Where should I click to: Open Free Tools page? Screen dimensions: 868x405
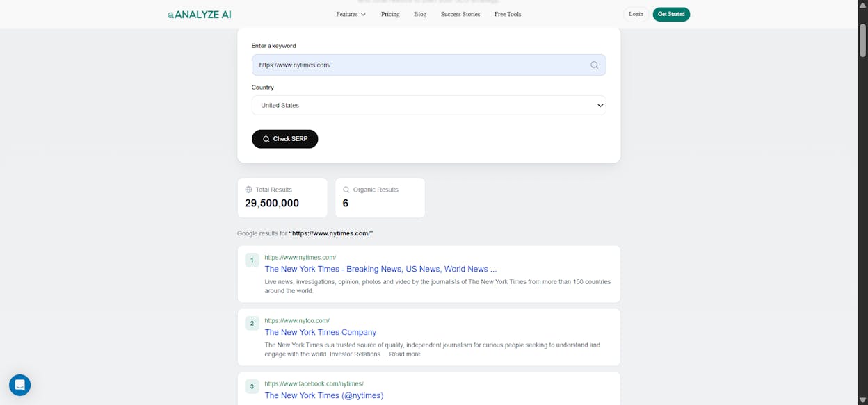click(508, 14)
